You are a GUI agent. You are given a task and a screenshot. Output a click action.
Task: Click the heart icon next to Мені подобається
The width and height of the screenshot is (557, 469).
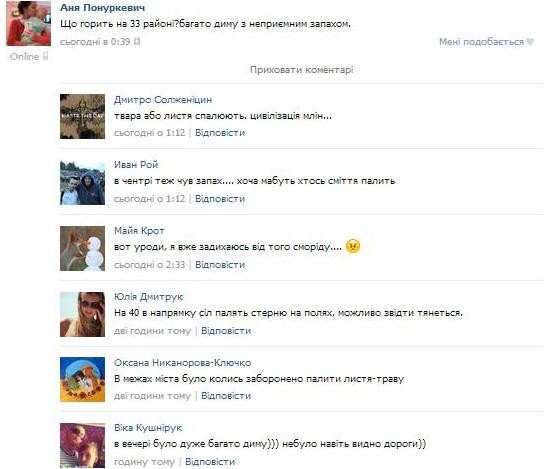pyautogui.click(x=530, y=42)
